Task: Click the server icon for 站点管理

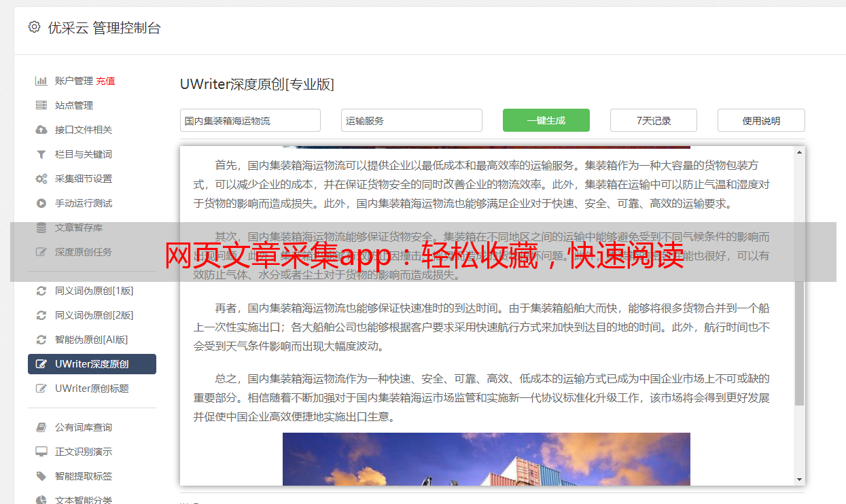Action: tap(41, 105)
